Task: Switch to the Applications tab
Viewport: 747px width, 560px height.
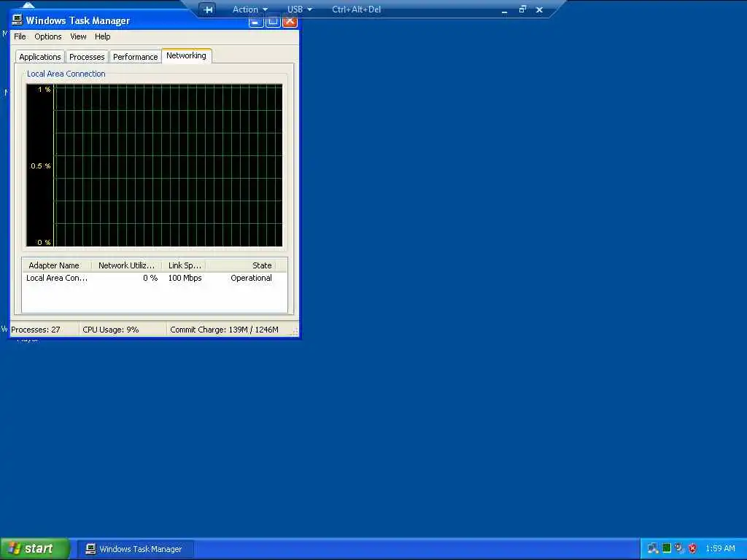Action: (40, 57)
